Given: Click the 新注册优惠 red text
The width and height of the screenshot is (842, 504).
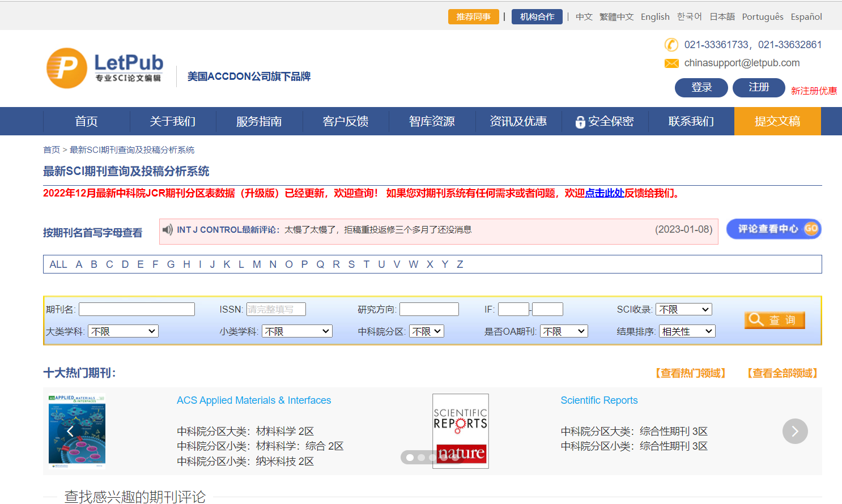Looking at the screenshot, I should click(814, 91).
